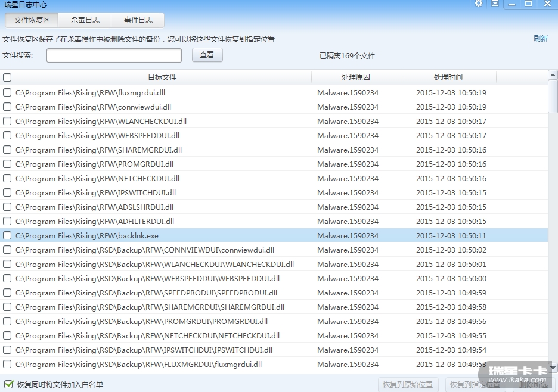Check the RFW\IPSWITCHDUI.dll row checkbox
The width and height of the screenshot is (558, 392).
(x=7, y=192)
